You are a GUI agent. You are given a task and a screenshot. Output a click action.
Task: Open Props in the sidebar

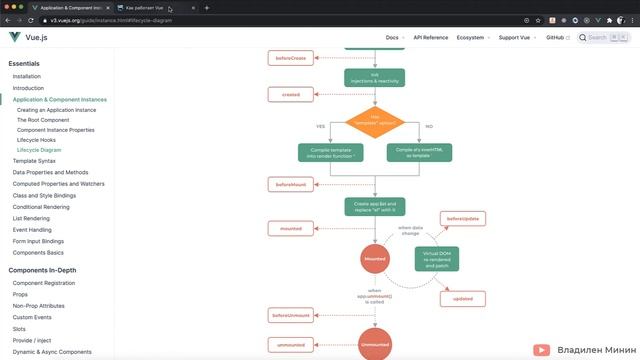(20, 294)
